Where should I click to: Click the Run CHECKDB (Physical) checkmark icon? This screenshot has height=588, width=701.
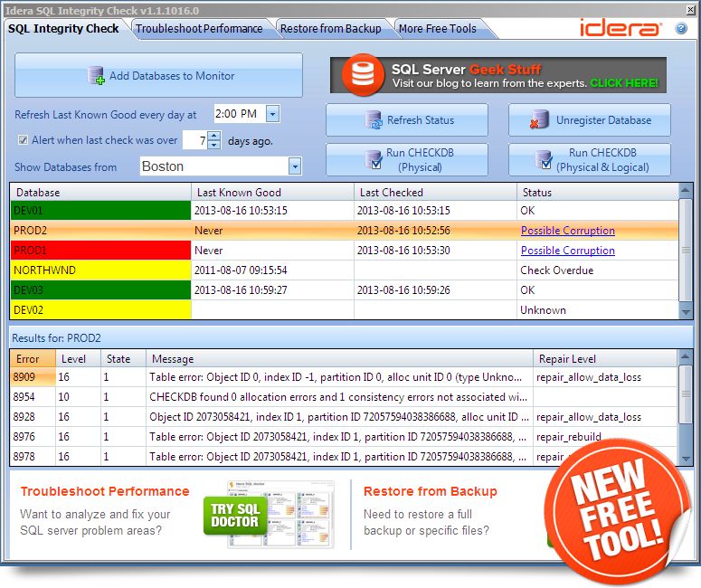[x=373, y=159]
